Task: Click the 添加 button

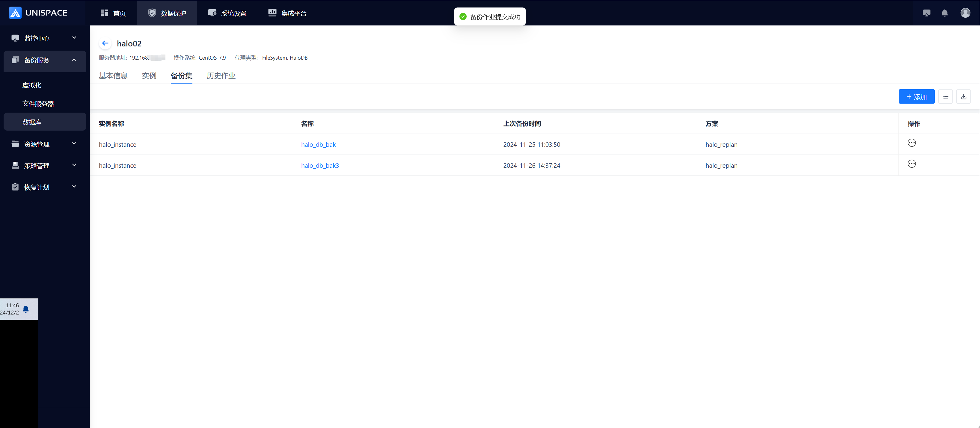Action: click(916, 96)
